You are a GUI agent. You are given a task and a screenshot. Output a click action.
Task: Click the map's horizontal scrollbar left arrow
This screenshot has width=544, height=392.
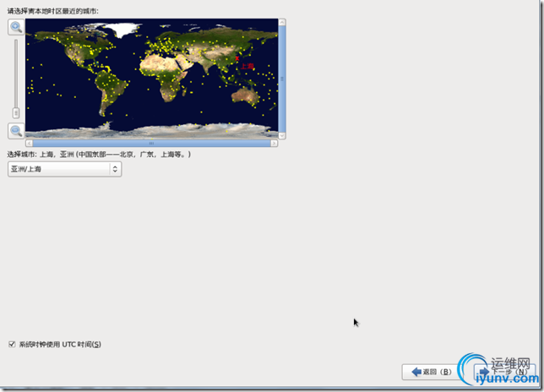29,144
